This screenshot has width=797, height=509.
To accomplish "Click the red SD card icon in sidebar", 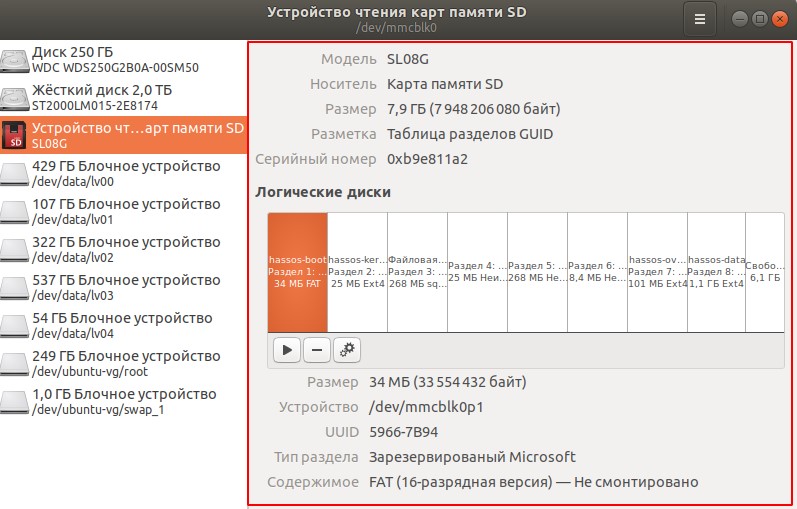I will [15, 135].
